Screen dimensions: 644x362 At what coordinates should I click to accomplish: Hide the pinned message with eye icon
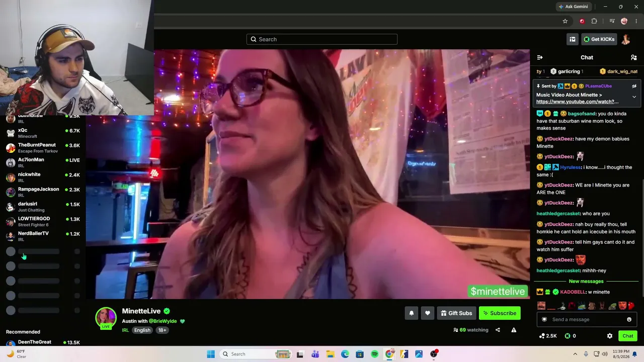click(x=634, y=86)
